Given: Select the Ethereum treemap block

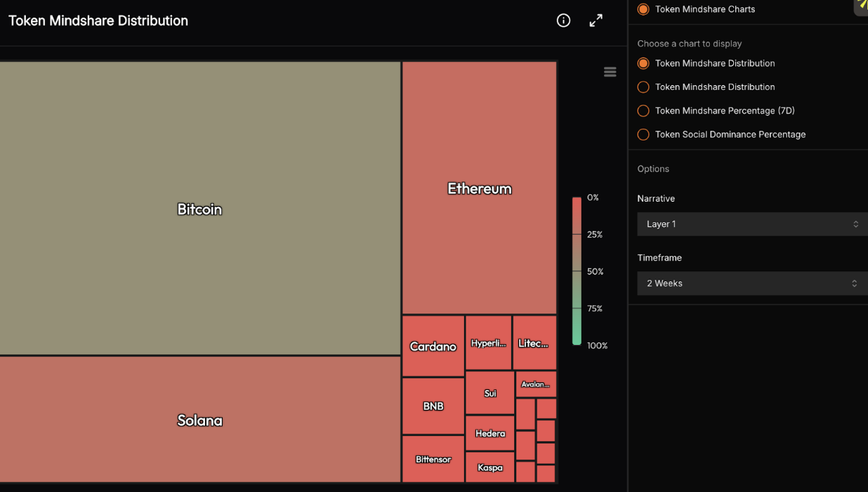Looking at the screenshot, I should [x=480, y=188].
